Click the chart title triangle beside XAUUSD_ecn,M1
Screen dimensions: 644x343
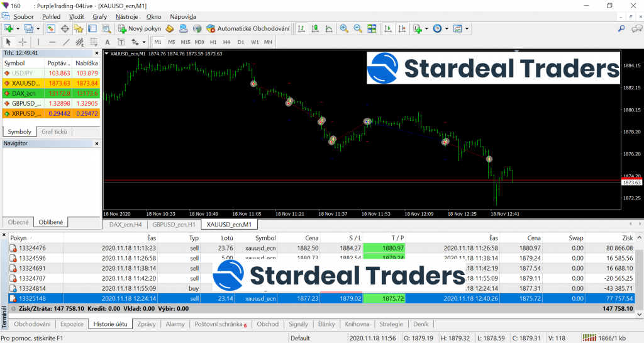[106, 53]
